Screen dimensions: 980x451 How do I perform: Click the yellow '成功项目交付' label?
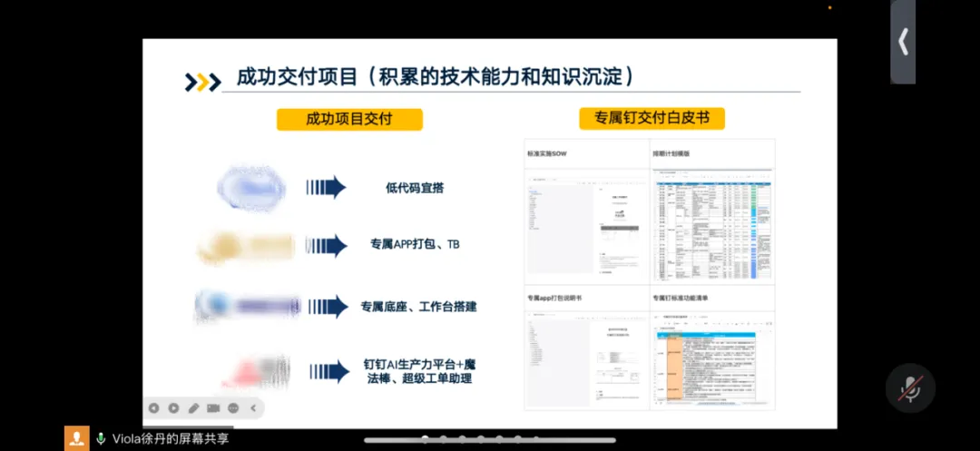pyautogui.click(x=349, y=119)
